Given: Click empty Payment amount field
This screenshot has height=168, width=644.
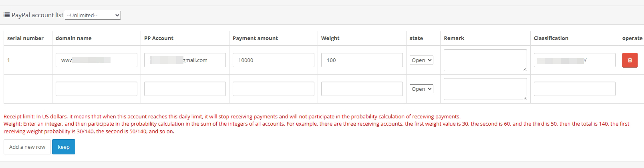Looking at the screenshot, I should click(273, 89).
